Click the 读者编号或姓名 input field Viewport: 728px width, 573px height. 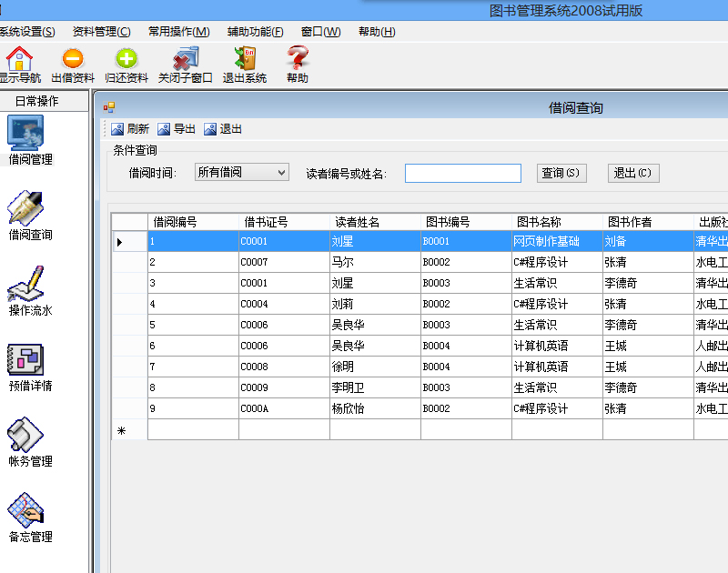(x=462, y=173)
